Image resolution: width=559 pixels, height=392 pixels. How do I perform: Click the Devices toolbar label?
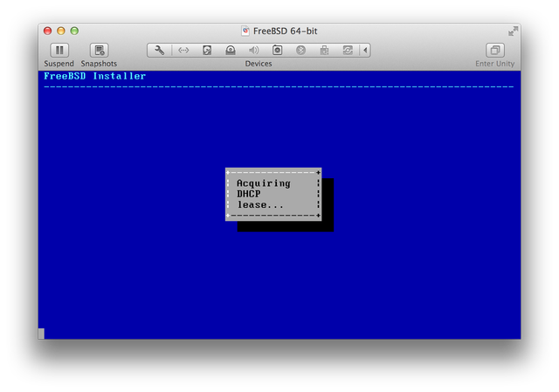coord(259,64)
